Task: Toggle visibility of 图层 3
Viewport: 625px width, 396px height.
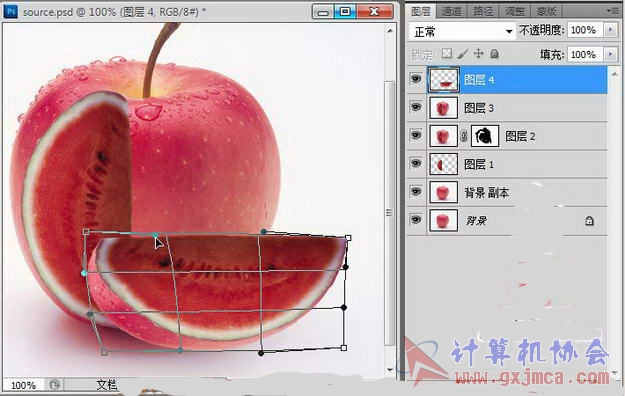Action: [416, 107]
